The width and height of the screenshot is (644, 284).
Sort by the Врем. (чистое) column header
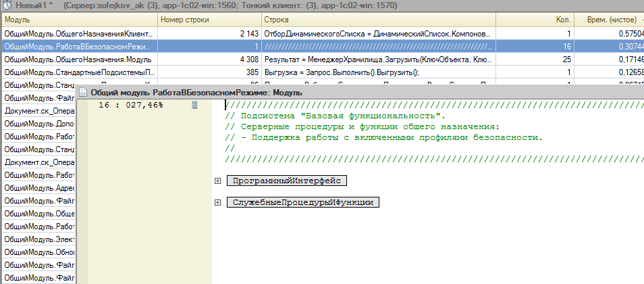point(609,20)
